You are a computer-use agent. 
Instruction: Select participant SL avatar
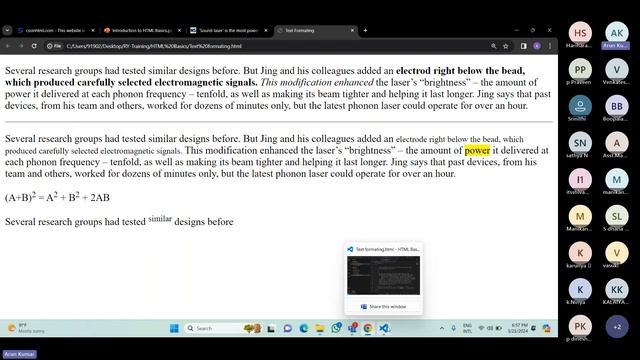click(617, 216)
